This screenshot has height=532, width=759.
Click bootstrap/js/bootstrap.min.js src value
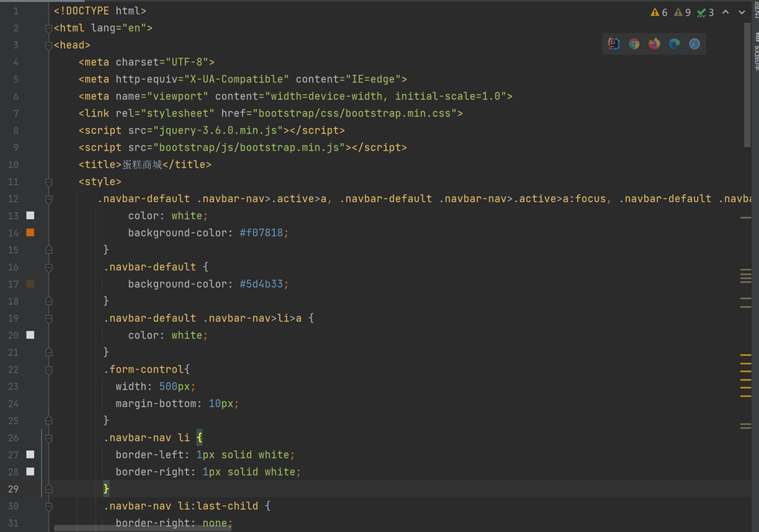250,148
